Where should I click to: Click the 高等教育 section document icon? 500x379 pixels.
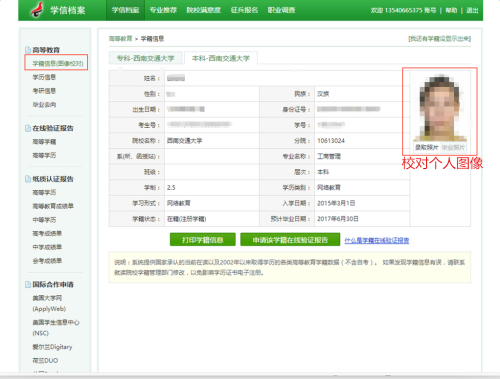(x=28, y=50)
